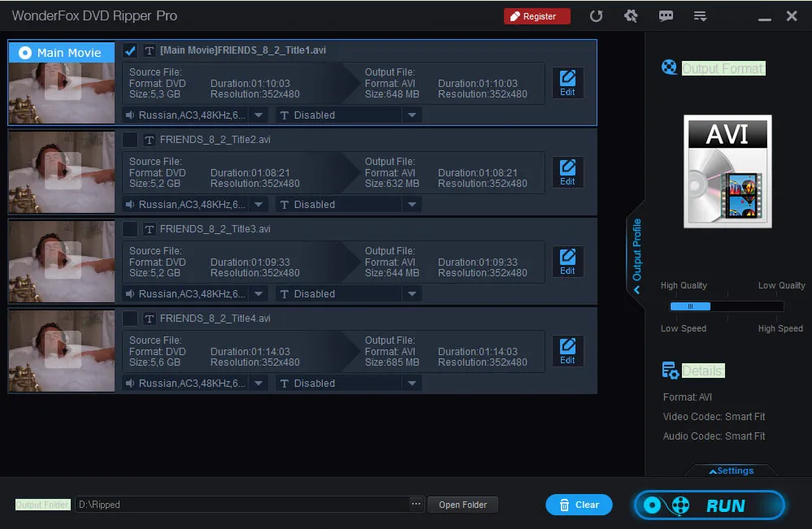Click the AVI output format icon
812x529 pixels.
[x=727, y=171]
